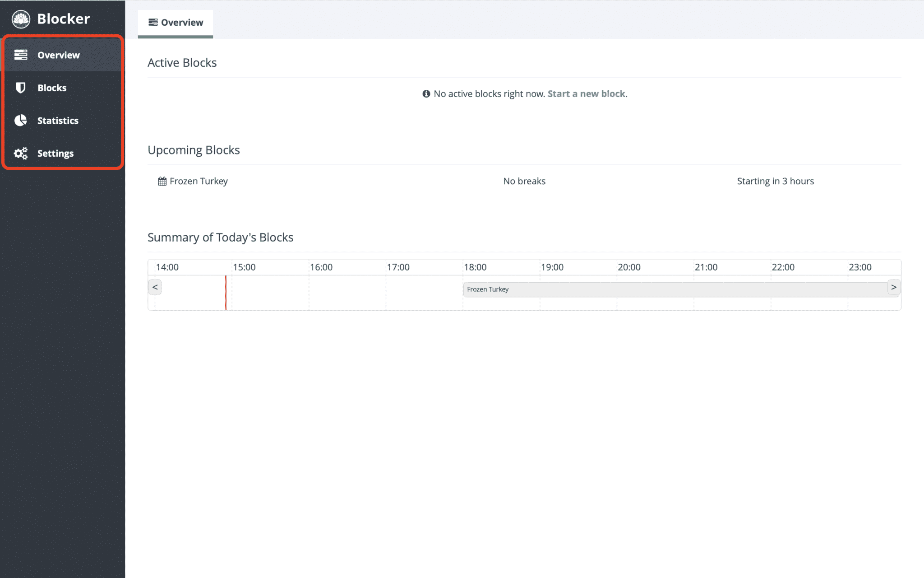The width and height of the screenshot is (924, 578).
Task: Click the Overview tab's list icon
Action: [x=153, y=23]
